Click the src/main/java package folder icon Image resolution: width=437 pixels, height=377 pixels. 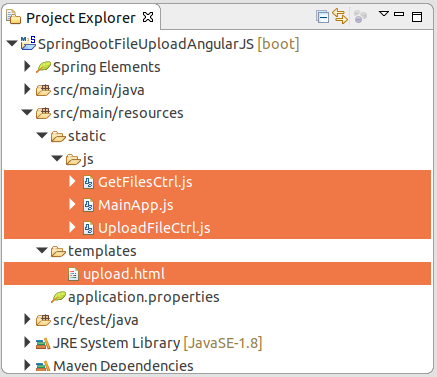(43, 90)
